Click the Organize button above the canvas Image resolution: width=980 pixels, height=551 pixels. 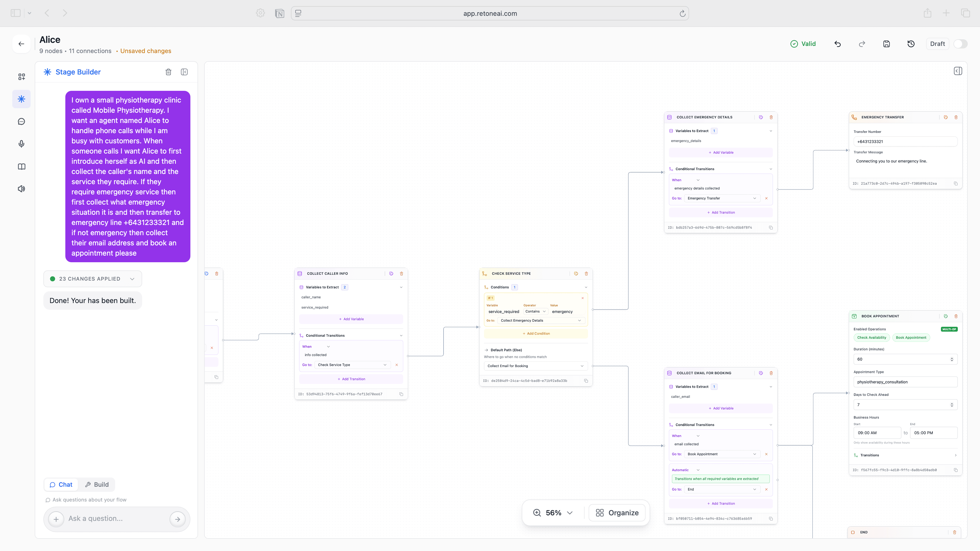pos(617,512)
